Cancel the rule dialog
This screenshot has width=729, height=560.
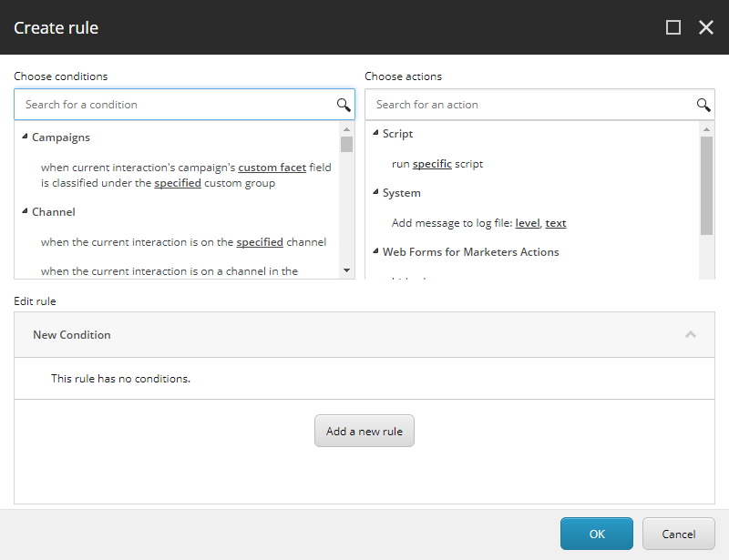[x=678, y=534]
